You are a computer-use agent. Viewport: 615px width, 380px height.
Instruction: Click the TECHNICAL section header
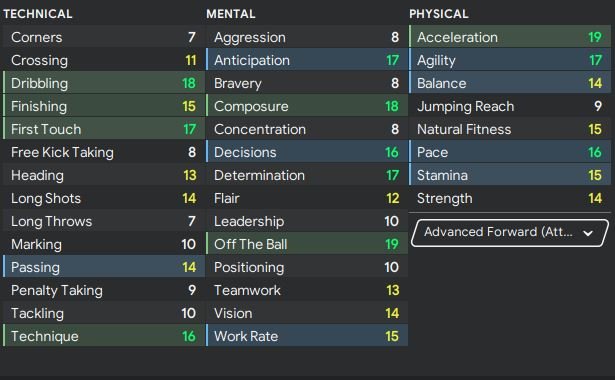(x=38, y=14)
